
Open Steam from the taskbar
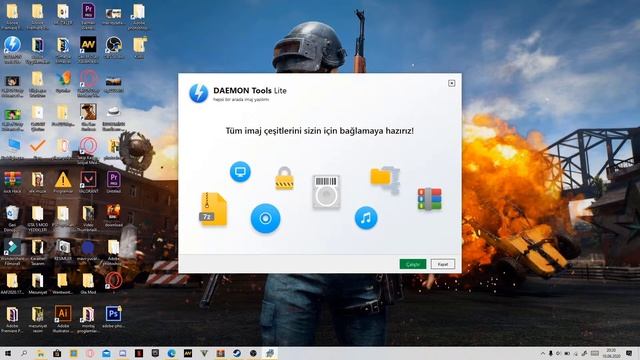coord(237,353)
